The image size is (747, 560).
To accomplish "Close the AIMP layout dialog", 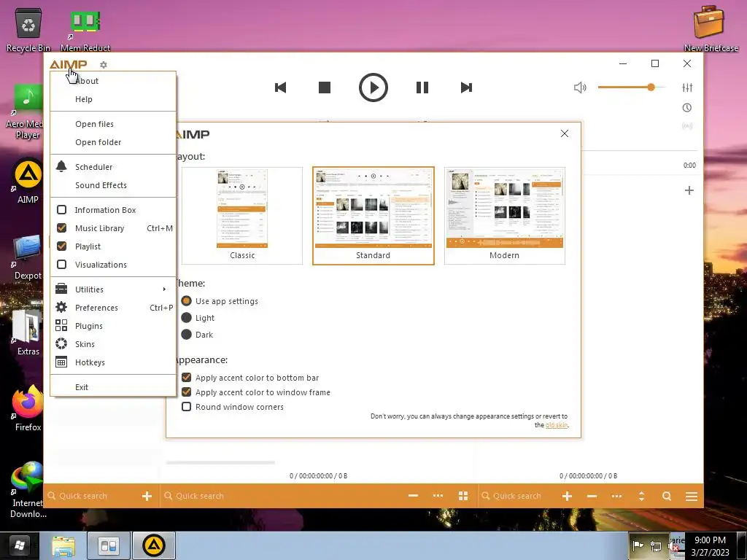I will click(x=565, y=133).
